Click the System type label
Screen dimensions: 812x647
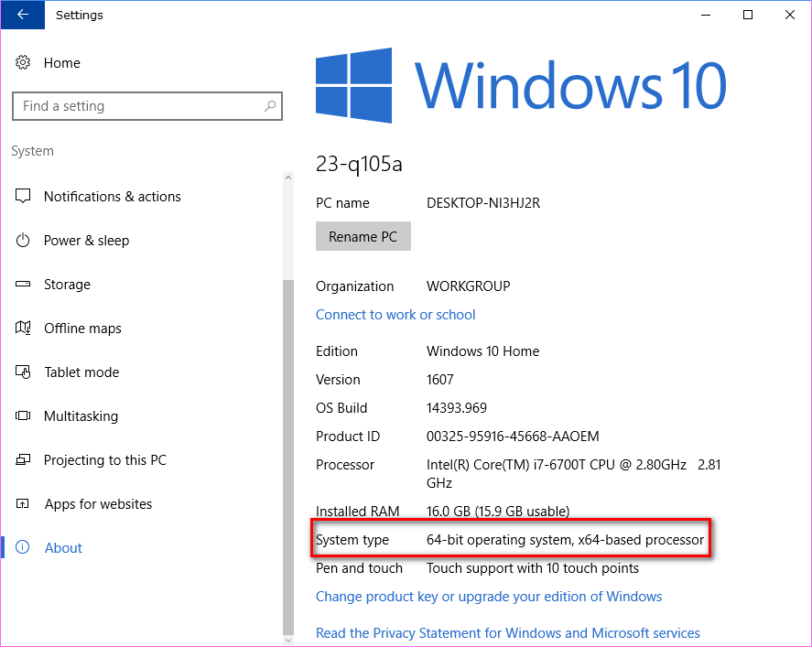click(x=352, y=540)
